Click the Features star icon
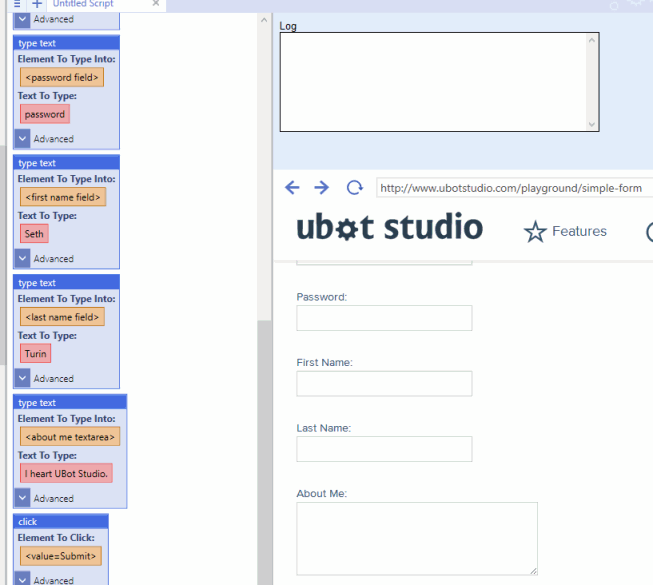The image size is (653, 585). coord(535,232)
